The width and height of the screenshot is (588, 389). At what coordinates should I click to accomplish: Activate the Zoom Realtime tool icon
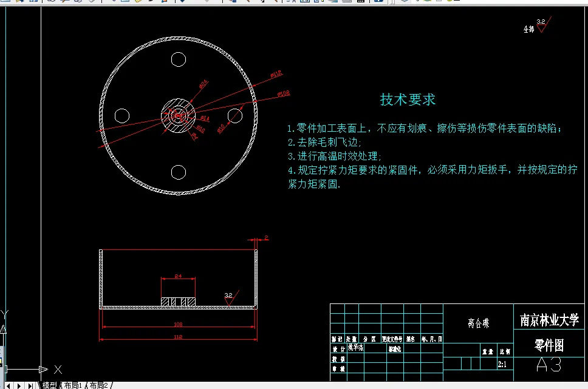(x=248, y=2)
